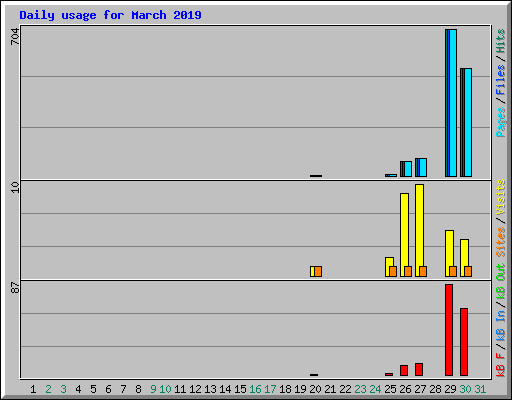Click the yellow visits bar for day 25
This screenshot has width=512, height=400.
coord(389,262)
